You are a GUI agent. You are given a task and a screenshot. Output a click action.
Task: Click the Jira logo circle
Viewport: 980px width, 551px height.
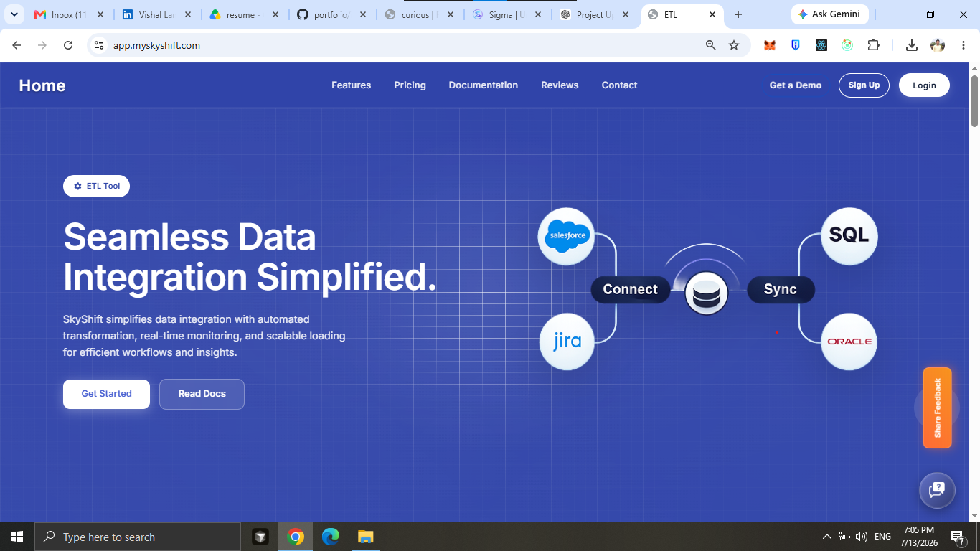(x=567, y=342)
